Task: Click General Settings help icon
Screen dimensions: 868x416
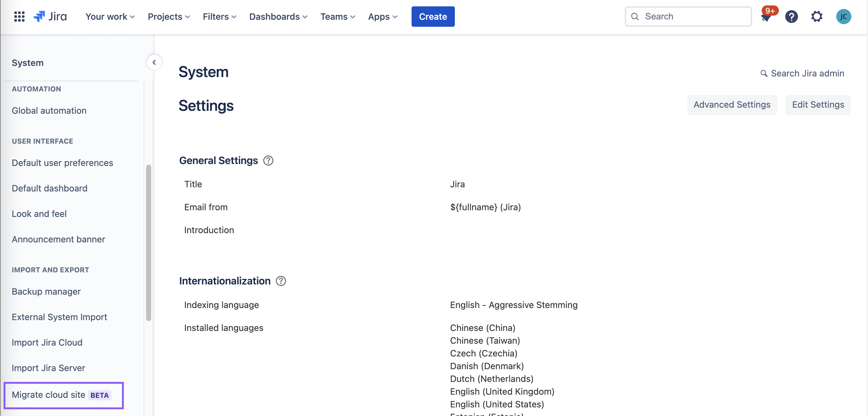Action: (268, 161)
